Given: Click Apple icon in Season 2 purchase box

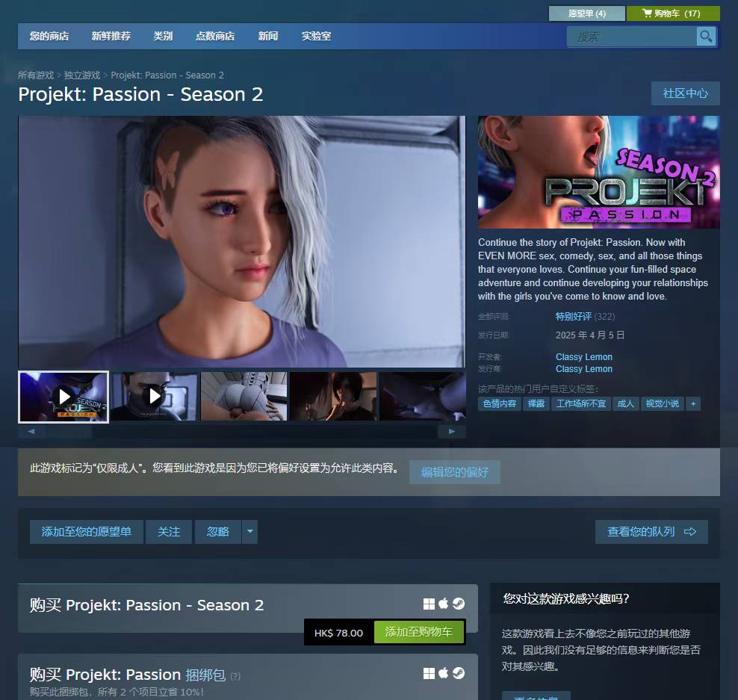Looking at the screenshot, I should (x=444, y=604).
